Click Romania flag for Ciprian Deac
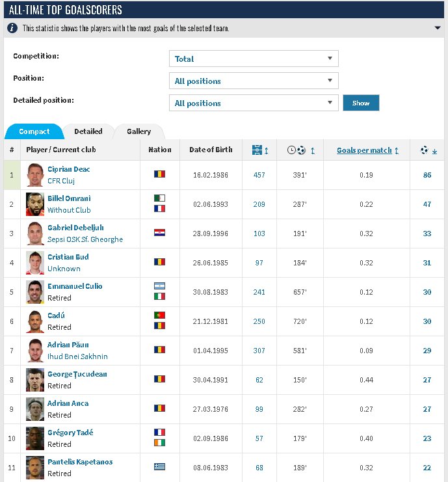Screen dimensions: 448x482 (159, 174)
